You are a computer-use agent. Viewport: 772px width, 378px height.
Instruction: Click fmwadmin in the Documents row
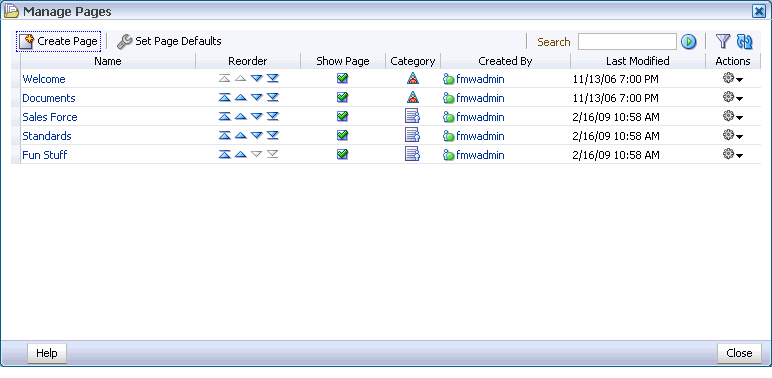(480, 98)
